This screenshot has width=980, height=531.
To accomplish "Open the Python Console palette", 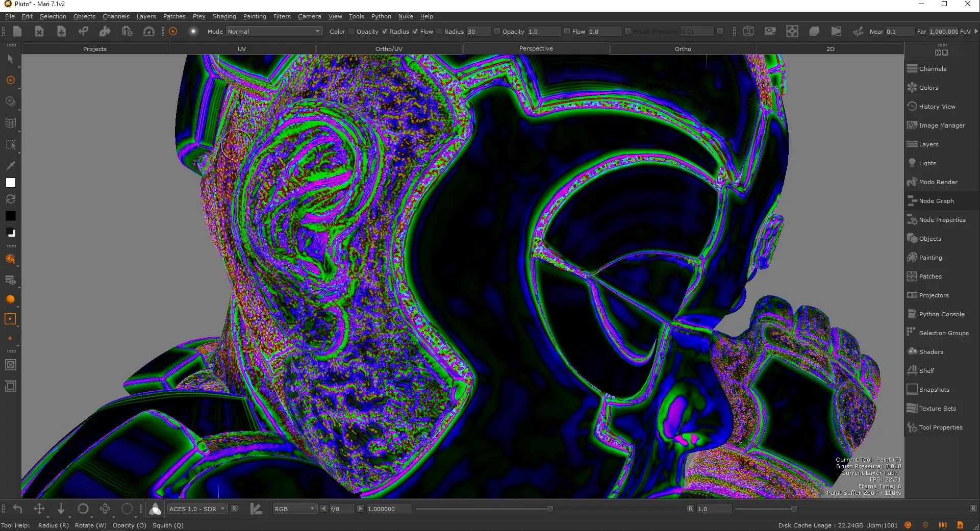I will click(x=936, y=314).
